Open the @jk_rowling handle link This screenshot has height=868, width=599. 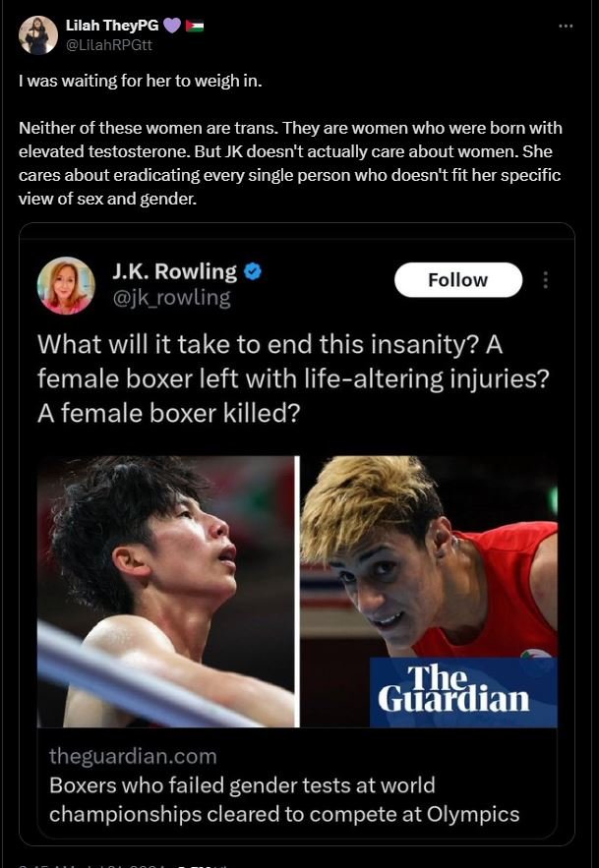[171, 299]
